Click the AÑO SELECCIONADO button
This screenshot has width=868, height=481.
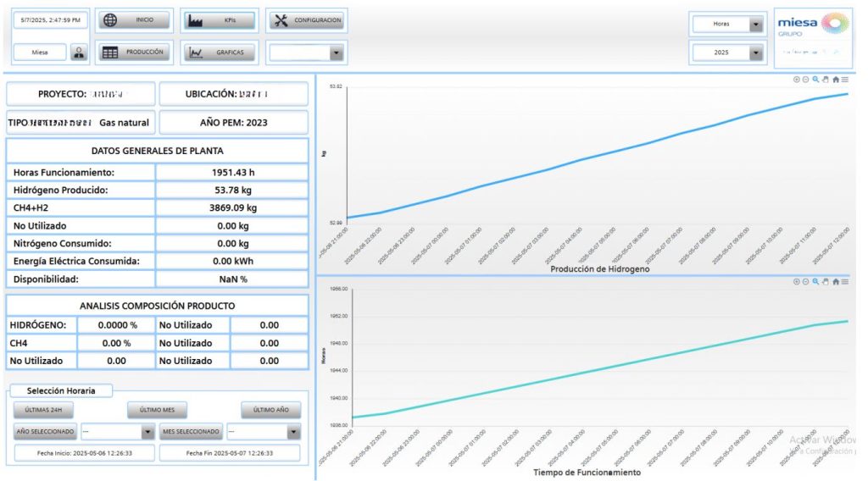click(x=46, y=432)
